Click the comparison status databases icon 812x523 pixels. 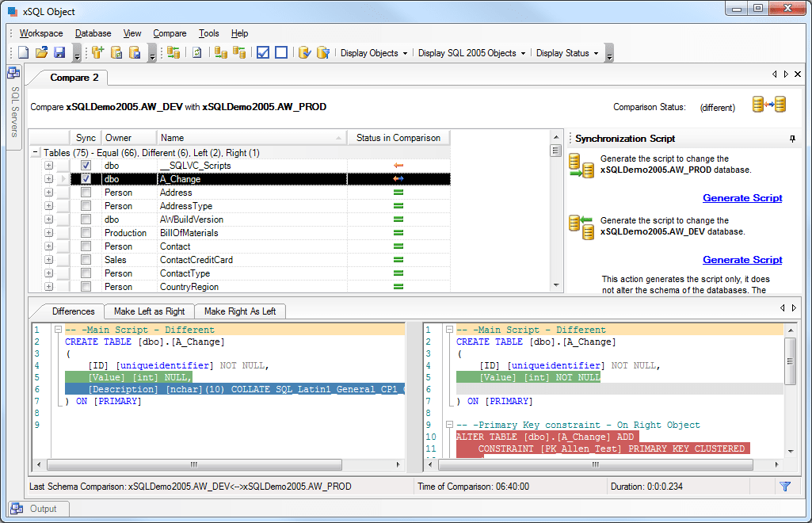pyautogui.click(x=769, y=105)
